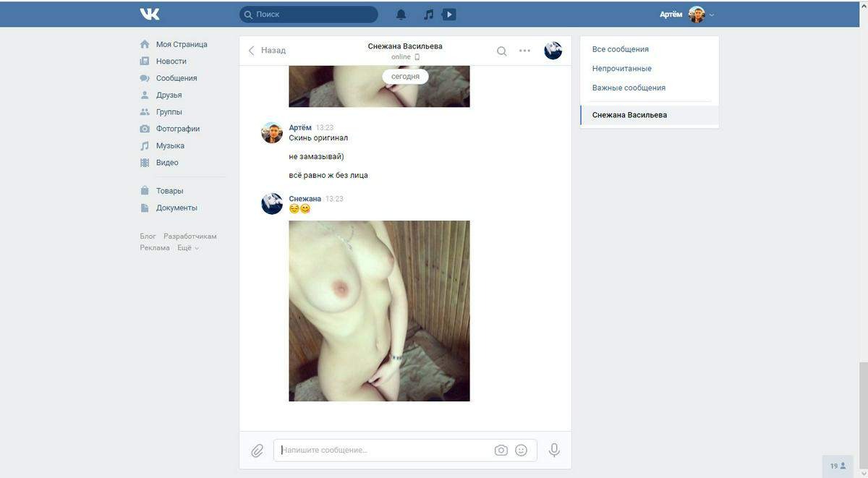
Task: Select the Важные сообщения filter
Action: [x=628, y=88]
